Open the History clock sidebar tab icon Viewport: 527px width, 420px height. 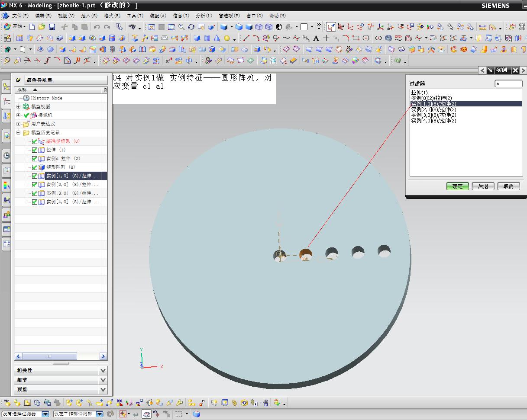[6, 155]
